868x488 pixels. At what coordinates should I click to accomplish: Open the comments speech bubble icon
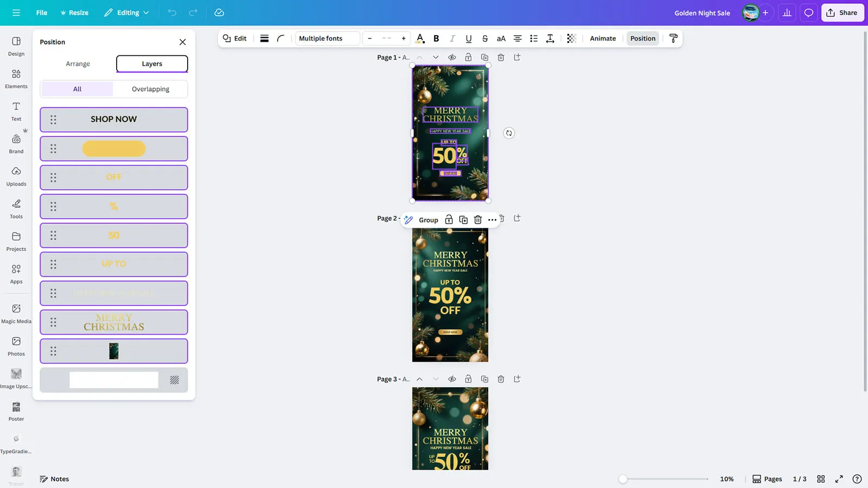tap(808, 12)
